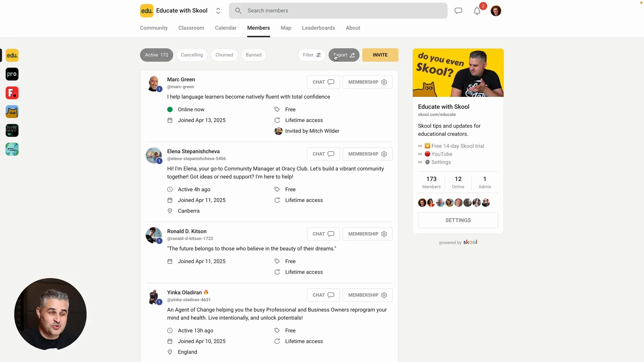Open MEMBERSHIP settings for Yinka Oladiran
The image size is (644, 362).
point(367,295)
